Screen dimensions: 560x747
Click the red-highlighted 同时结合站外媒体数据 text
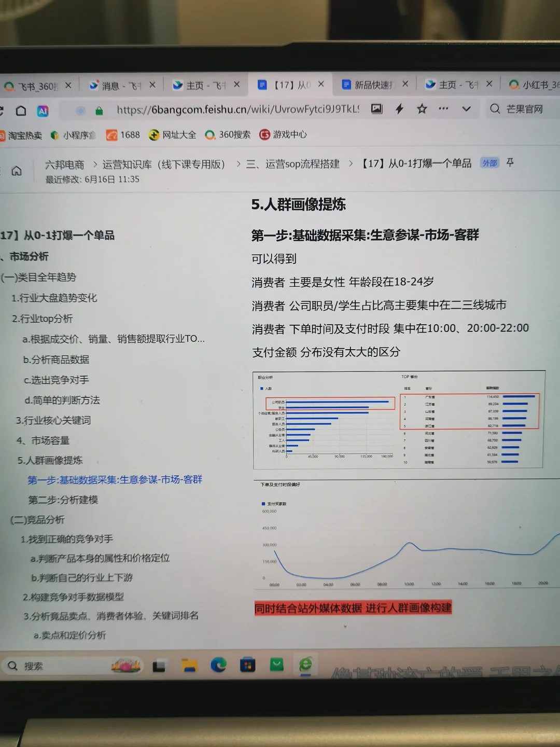353,607
